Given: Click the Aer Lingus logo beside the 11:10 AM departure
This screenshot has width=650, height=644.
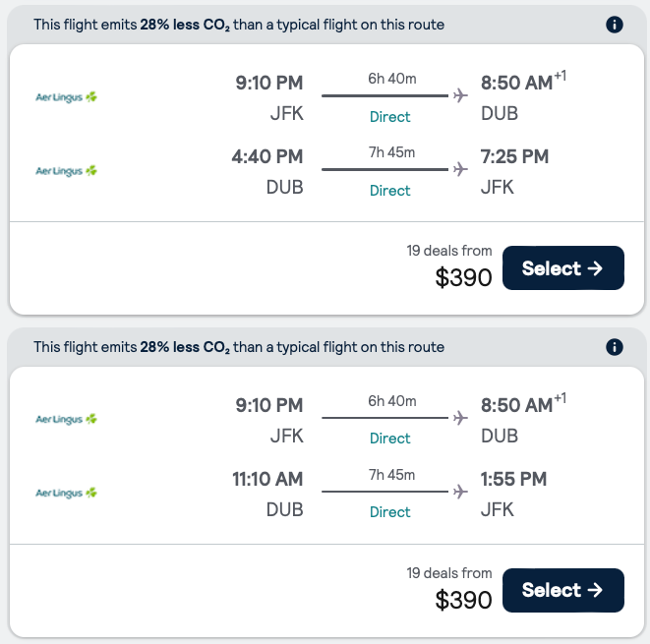Looking at the screenshot, I should 66,492.
